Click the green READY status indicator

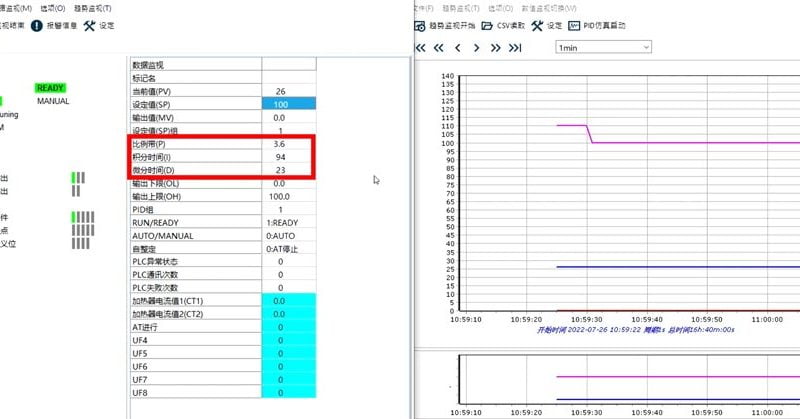click(x=50, y=88)
